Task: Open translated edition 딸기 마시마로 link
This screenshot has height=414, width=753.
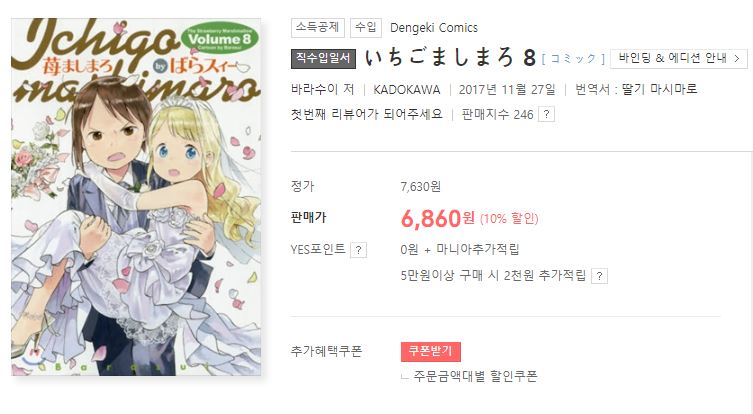Action: coord(659,89)
